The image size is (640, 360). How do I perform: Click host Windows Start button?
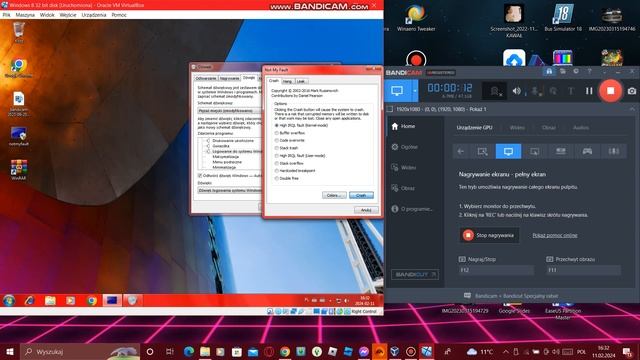pyautogui.click(x=10, y=352)
